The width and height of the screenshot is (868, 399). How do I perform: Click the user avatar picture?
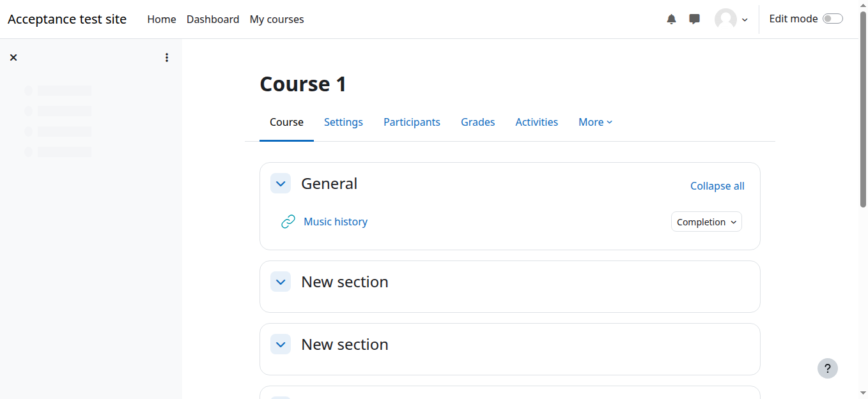point(725,19)
